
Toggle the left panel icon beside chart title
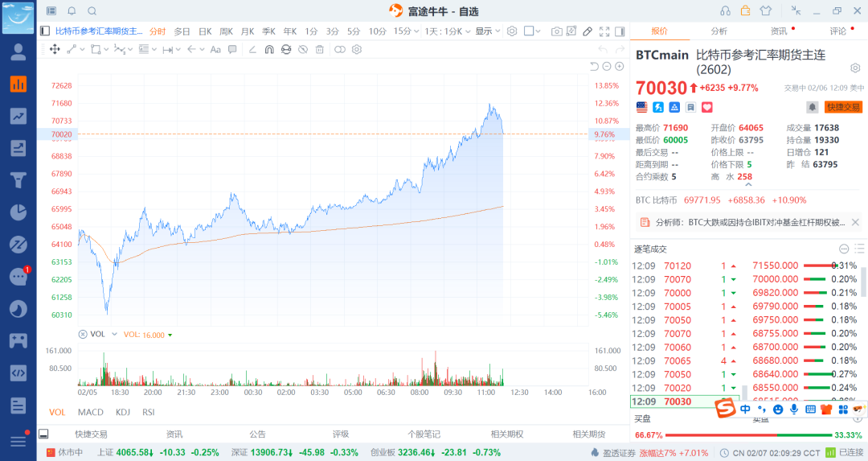[x=45, y=31]
